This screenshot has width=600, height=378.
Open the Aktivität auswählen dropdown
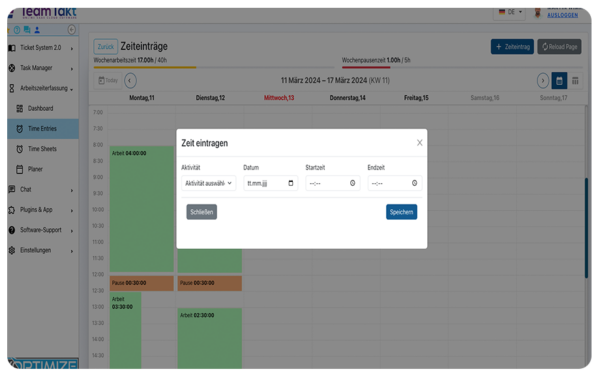[x=209, y=183]
